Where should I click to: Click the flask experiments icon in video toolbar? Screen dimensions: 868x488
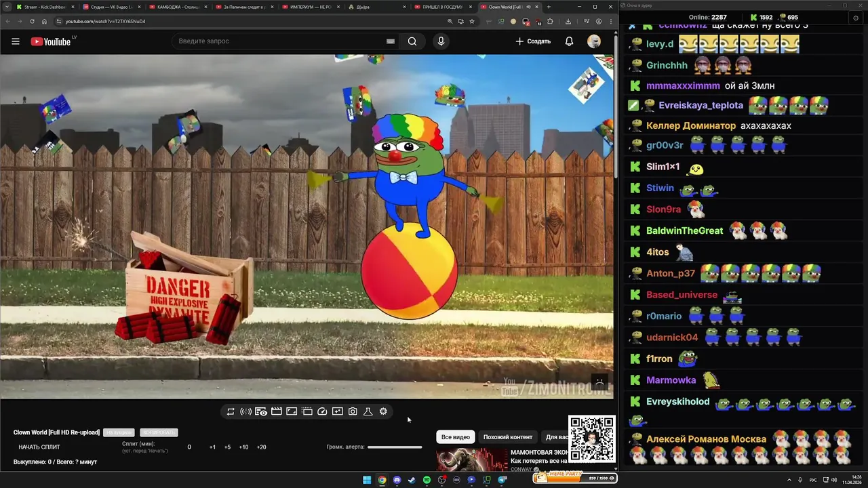[368, 411]
